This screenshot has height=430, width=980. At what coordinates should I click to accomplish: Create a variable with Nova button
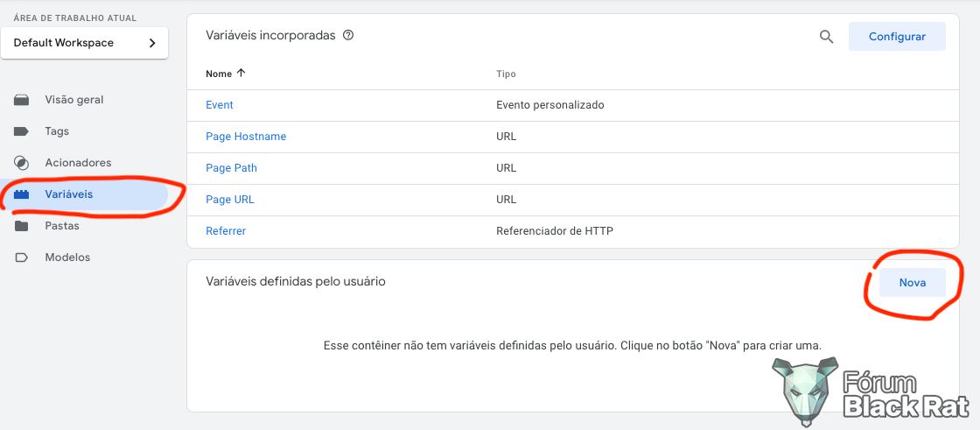coord(913,283)
